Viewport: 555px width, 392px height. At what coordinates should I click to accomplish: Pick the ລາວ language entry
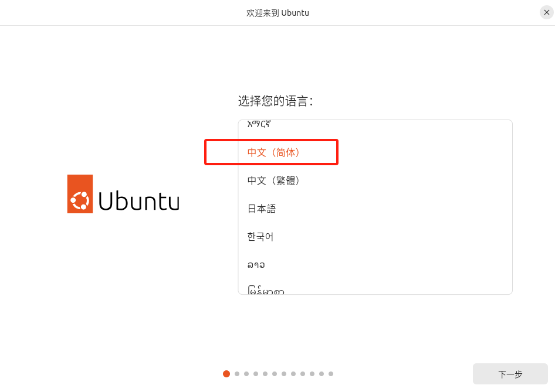coord(375,265)
